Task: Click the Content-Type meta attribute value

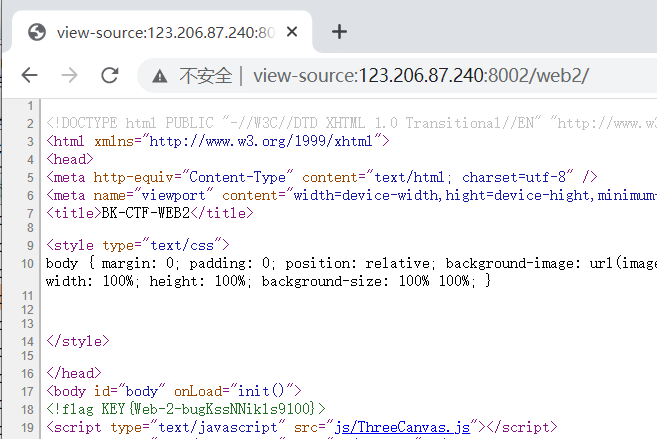Action: pyautogui.click(x=237, y=177)
